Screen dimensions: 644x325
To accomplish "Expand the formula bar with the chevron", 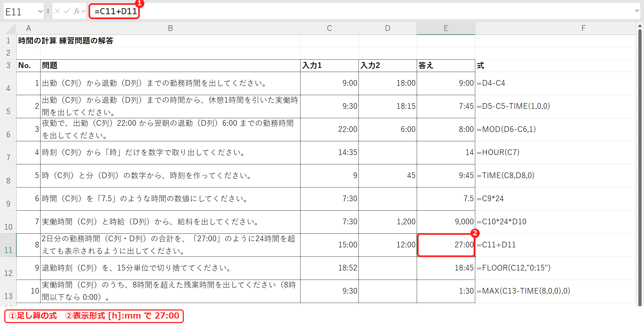I will pos(637,11).
